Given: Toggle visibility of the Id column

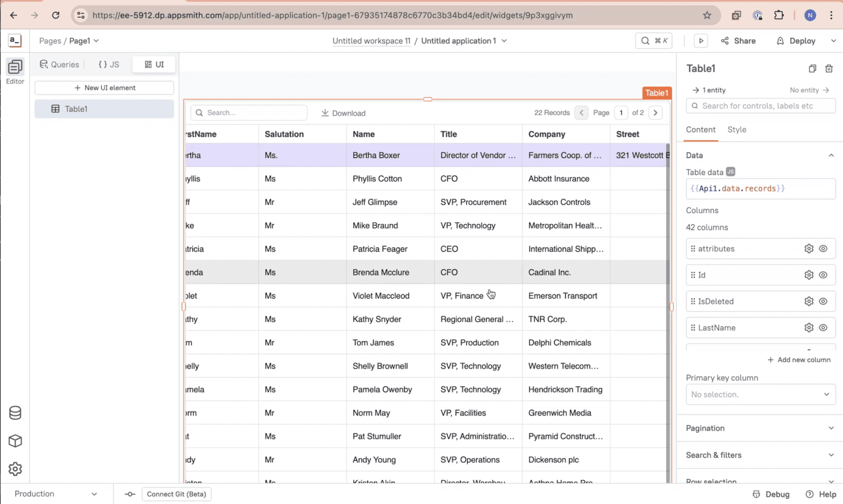Looking at the screenshot, I should (x=823, y=275).
